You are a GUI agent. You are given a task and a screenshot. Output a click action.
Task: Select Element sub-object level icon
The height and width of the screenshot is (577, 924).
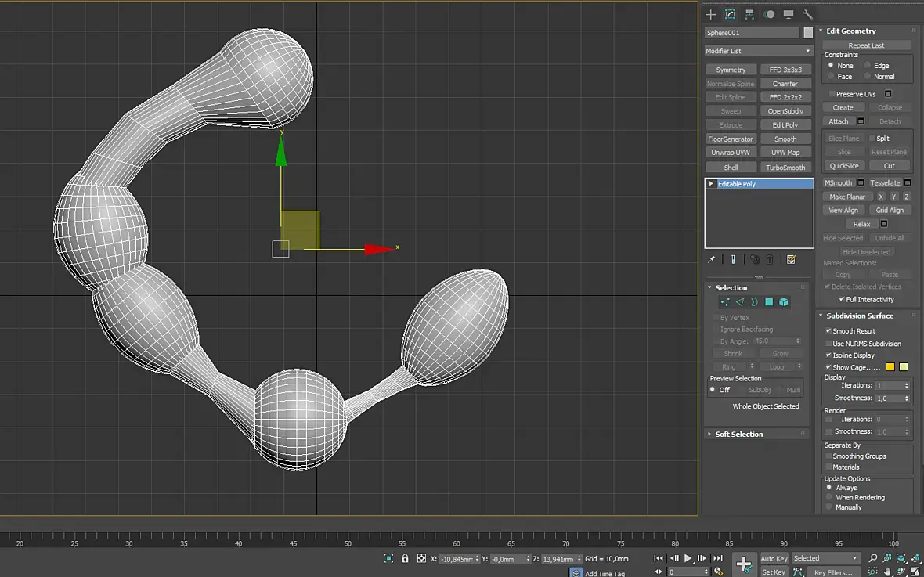tap(783, 302)
